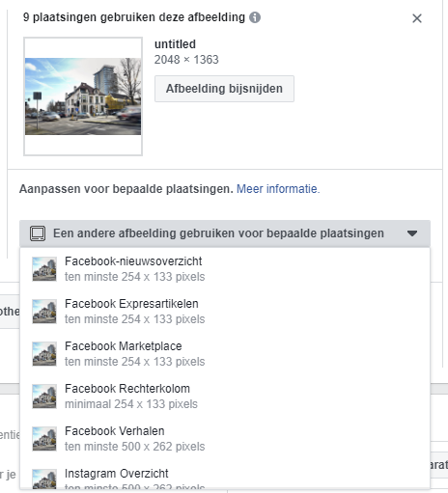The image size is (448, 493).
Task: Click the dropdown arrow for bepaalde plaatsingen
Action: pos(412,233)
